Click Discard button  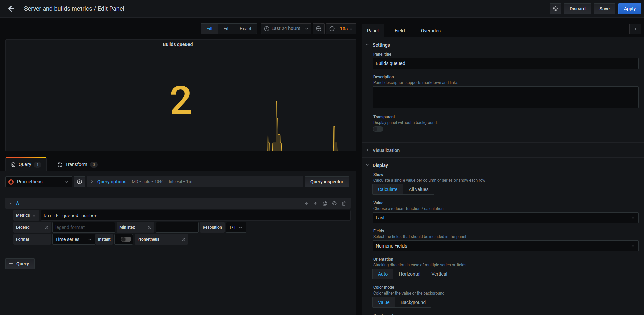(x=577, y=9)
